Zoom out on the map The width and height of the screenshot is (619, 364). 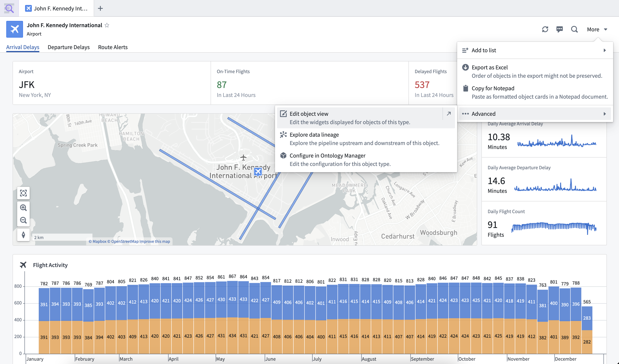23,220
